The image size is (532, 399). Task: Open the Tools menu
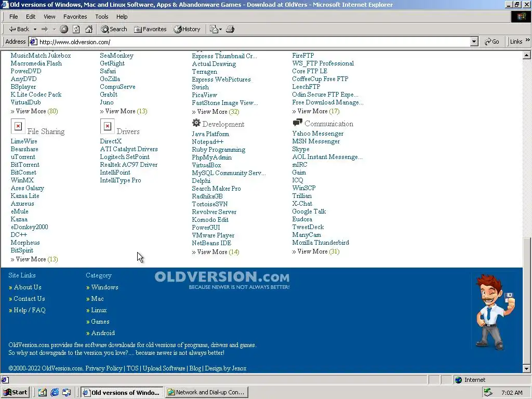(x=101, y=17)
